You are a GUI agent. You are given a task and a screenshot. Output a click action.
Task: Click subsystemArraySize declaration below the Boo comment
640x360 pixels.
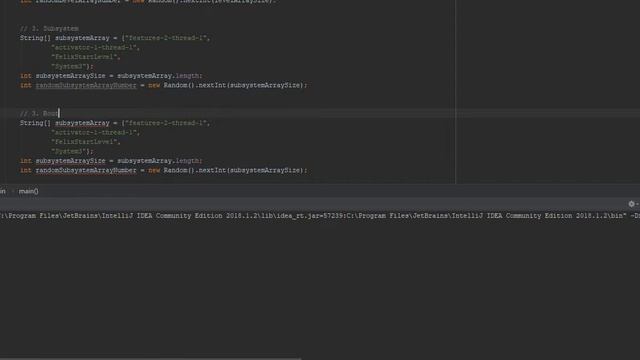(70, 161)
